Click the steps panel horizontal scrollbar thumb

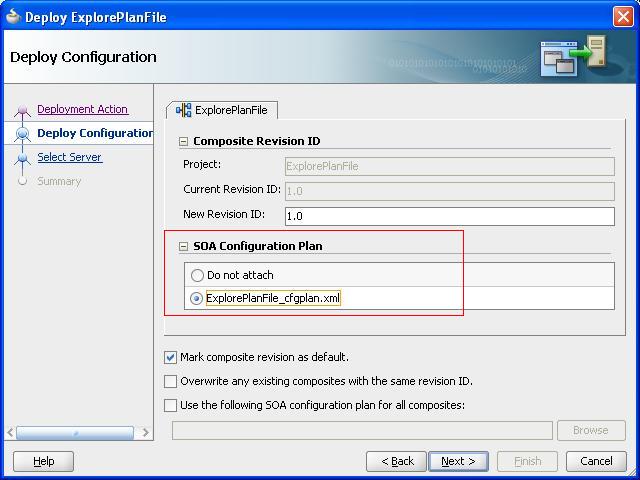tap(75, 433)
